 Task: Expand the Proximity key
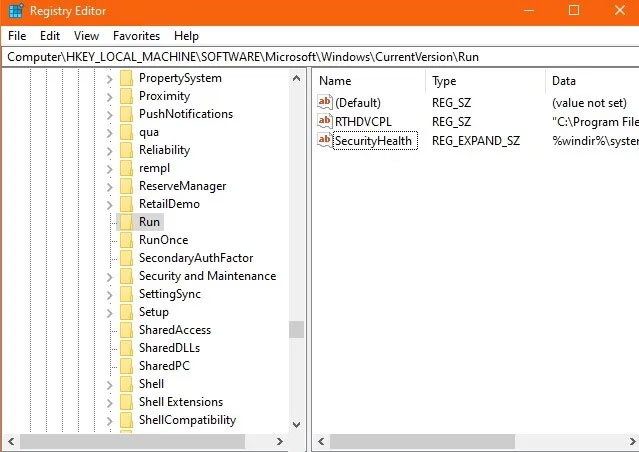coord(109,97)
